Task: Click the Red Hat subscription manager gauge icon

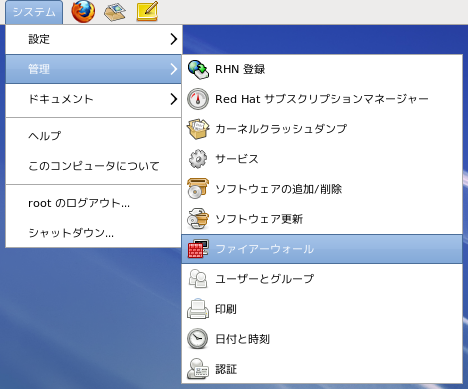Action: click(198, 99)
